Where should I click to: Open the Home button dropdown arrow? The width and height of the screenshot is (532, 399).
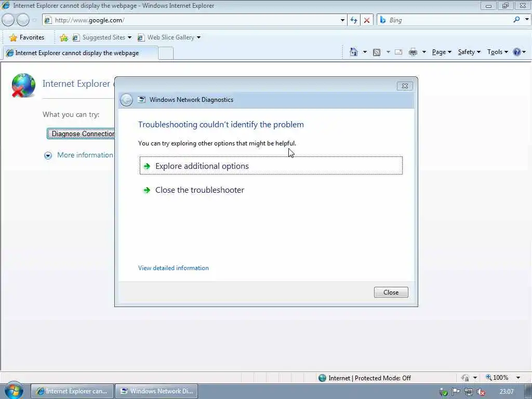pos(365,52)
